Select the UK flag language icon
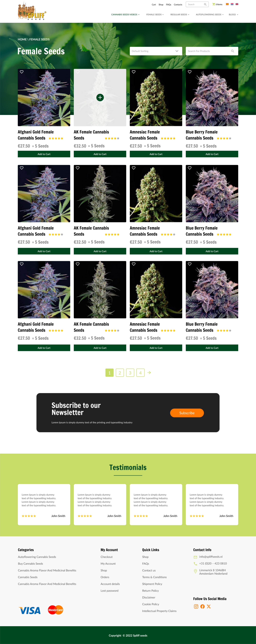 pyautogui.click(x=237, y=4)
